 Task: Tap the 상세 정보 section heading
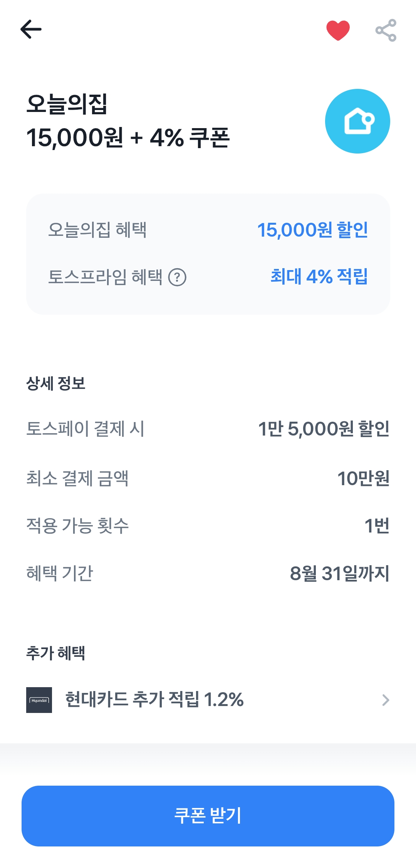tap(56, 383)
